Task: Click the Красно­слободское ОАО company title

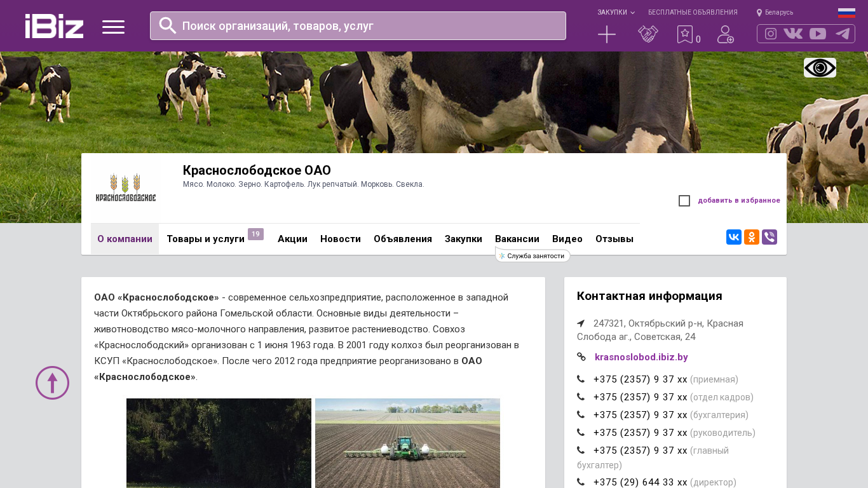Action: (257, 170)
